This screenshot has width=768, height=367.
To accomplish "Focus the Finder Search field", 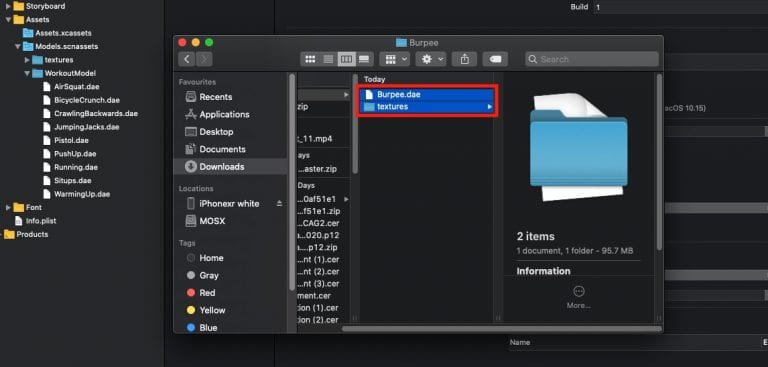I will coord(592,59).
